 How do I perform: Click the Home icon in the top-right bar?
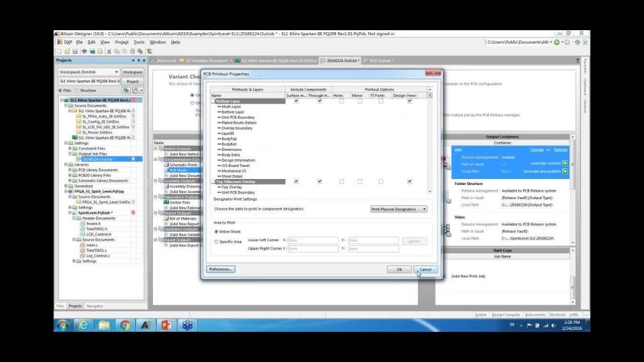click(578, 42)
